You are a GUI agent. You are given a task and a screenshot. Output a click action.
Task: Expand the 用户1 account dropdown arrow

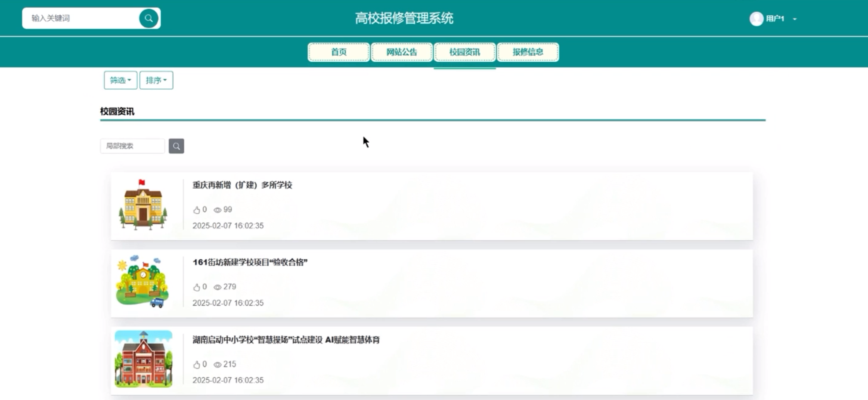pyautogui.click(x=795, y=19)
